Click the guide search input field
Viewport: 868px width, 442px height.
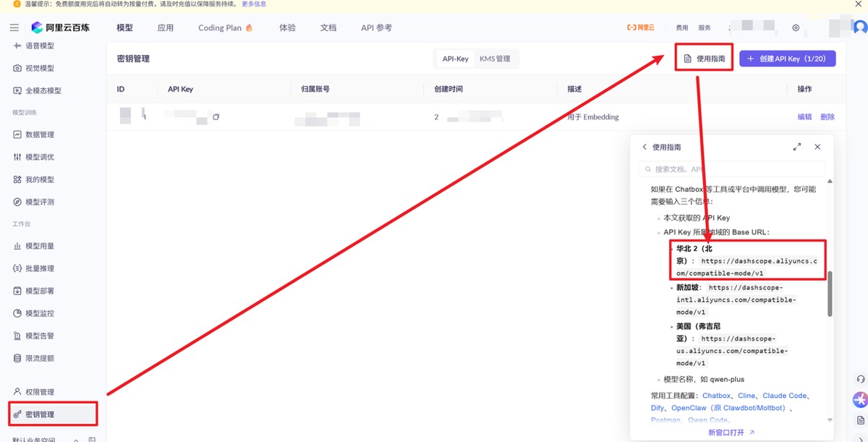[x=731, y=169]
